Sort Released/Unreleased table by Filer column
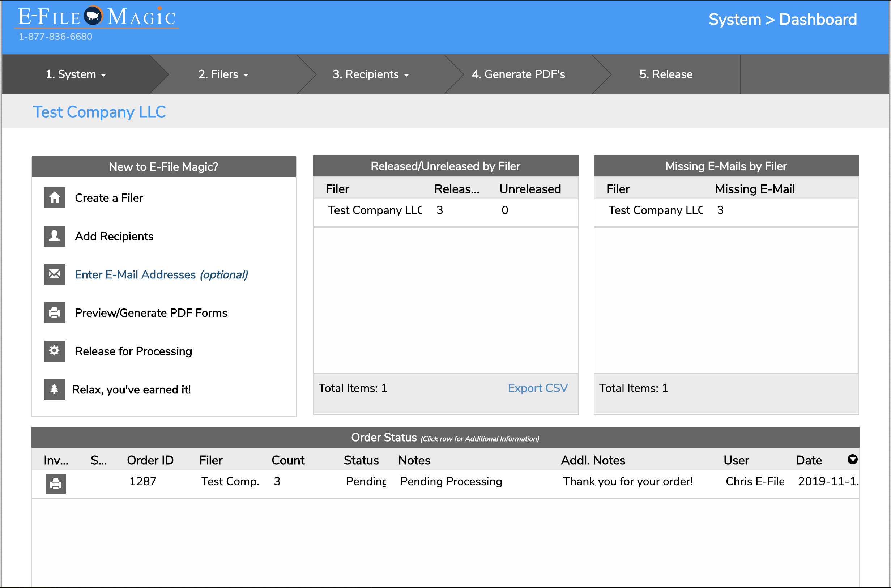 point(337,189)
